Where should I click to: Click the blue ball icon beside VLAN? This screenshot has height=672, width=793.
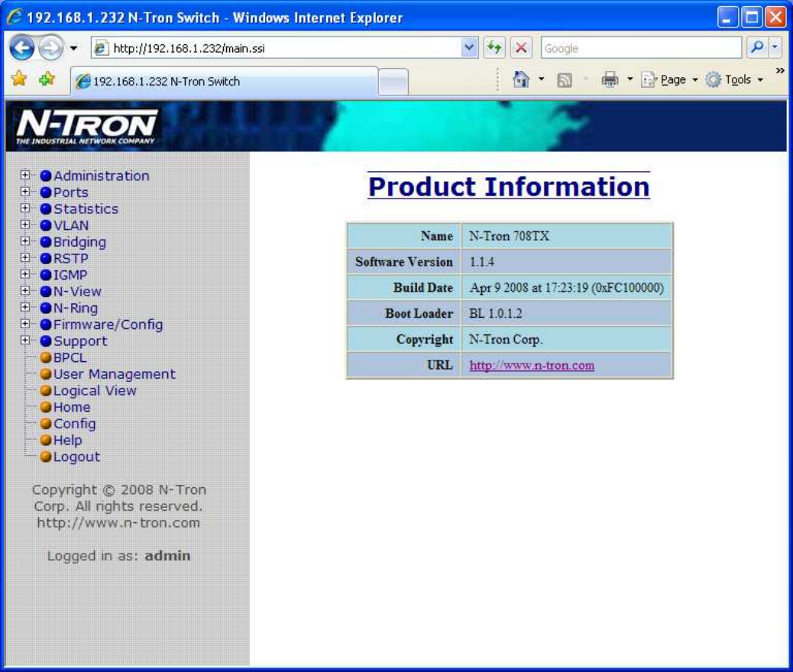(46, 225)
